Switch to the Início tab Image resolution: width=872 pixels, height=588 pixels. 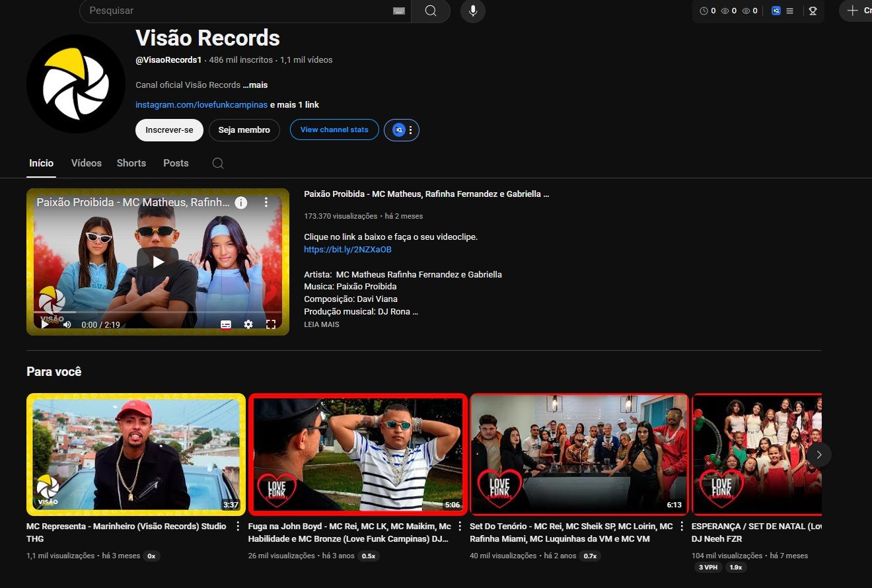(42, 163)
